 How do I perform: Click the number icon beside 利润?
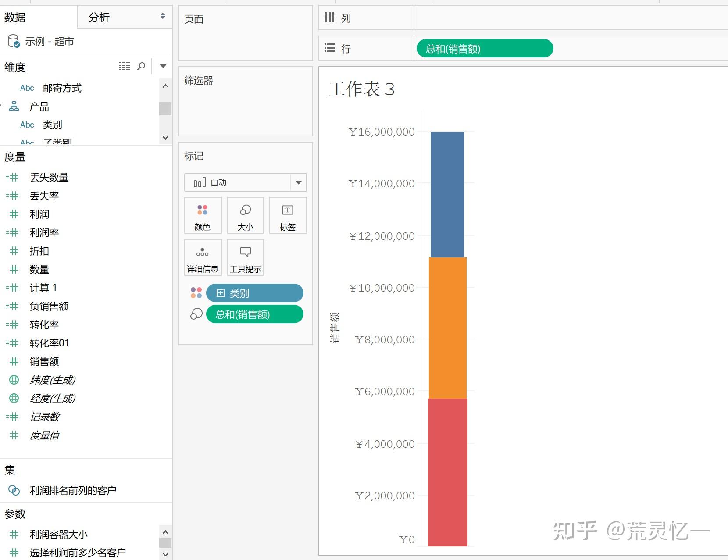pyautogui.click(x=14, y=214)
